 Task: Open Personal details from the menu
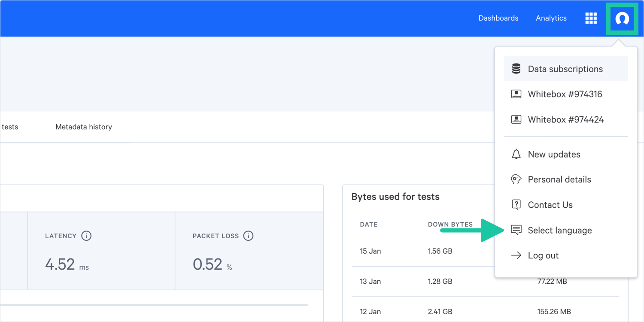tap(559, 179)
